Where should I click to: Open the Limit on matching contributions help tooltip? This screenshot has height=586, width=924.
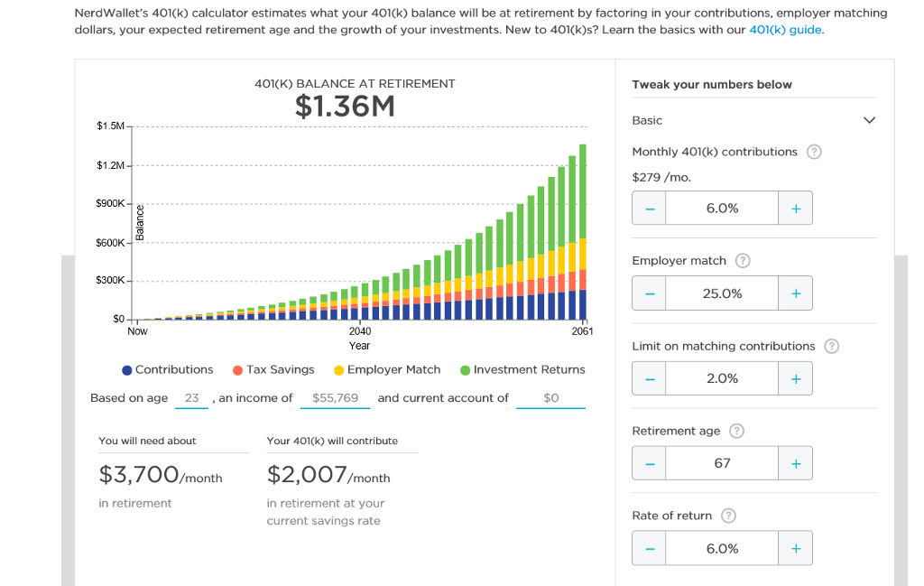click(x=831, y=346)
